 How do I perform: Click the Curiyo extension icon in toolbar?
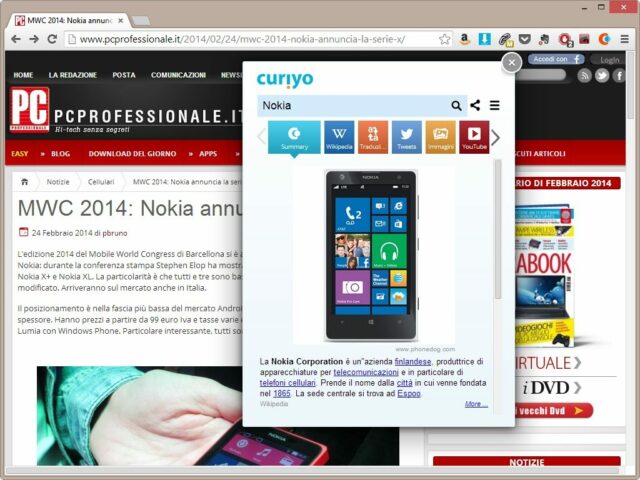pos(604,39)
